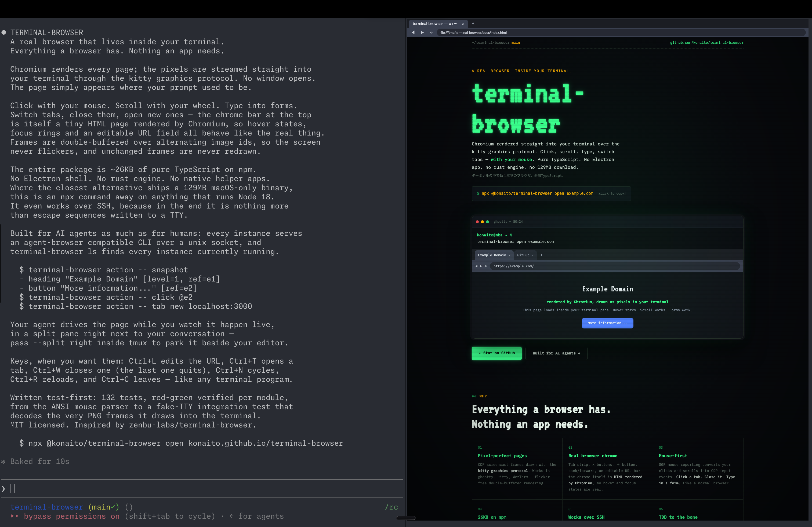Image resolution: width=812 pixels, height=527 pixels.
Task: Copy the npx open example.com command box
Action: (551, 193)
